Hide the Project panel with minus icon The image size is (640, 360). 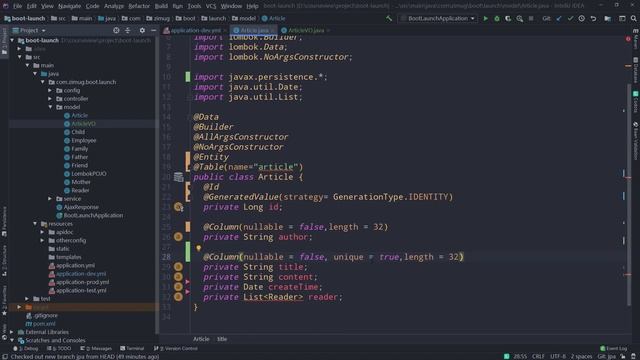(153, 30)
